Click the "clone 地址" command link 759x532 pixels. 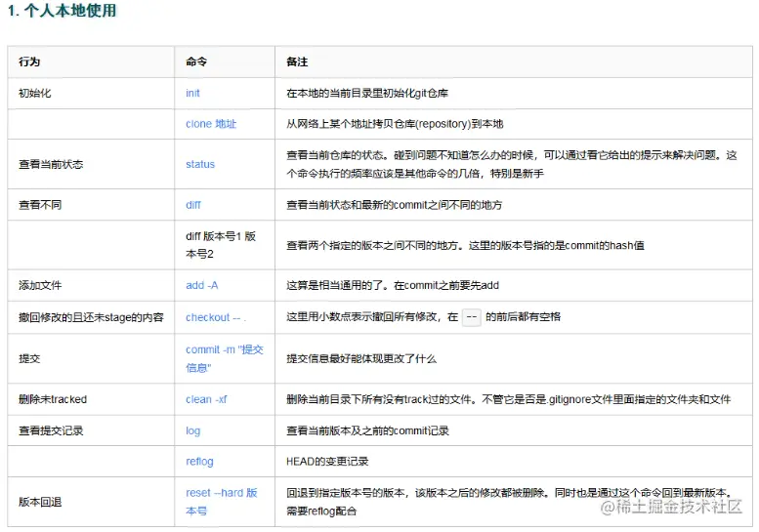211,124
